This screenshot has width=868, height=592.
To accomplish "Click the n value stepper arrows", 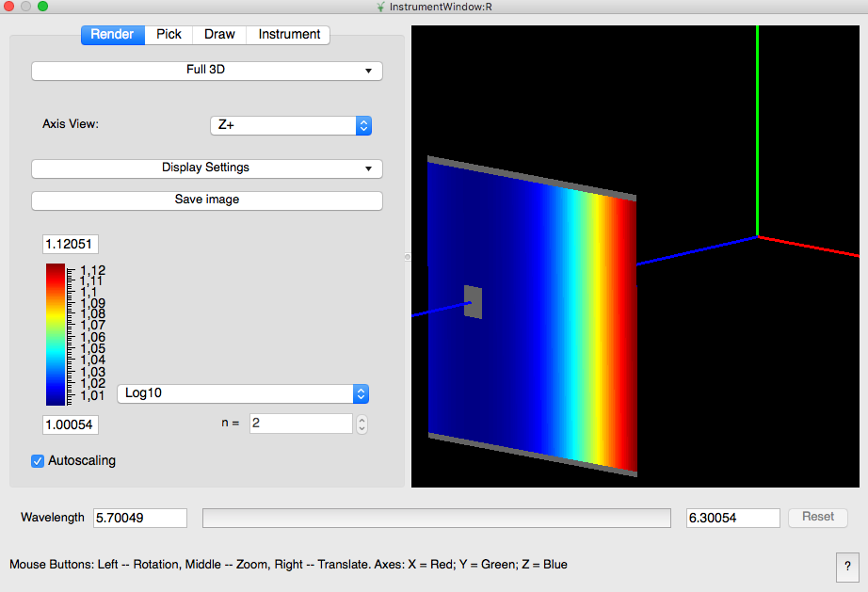I will pyautogui.click(x=362, y=424).
